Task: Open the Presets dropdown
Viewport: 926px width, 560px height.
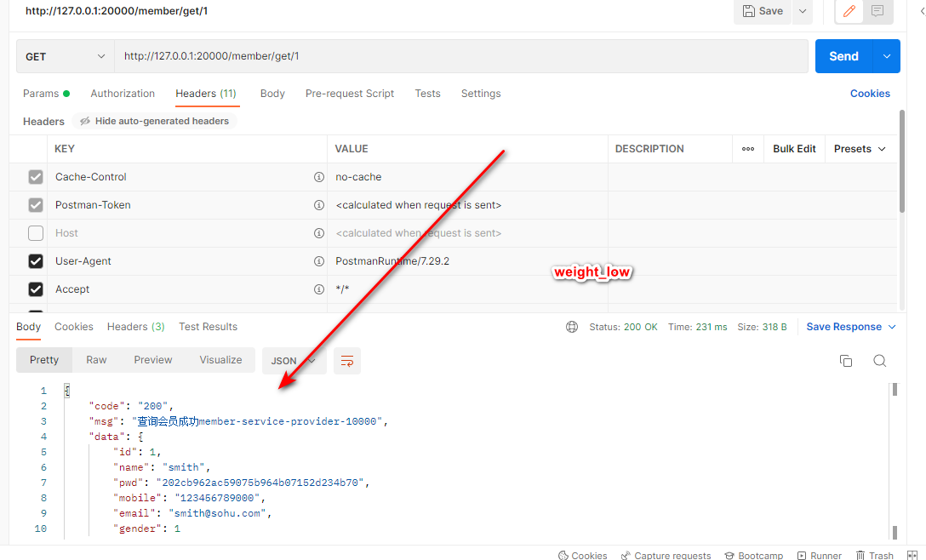Action: (x=860, y=149)
